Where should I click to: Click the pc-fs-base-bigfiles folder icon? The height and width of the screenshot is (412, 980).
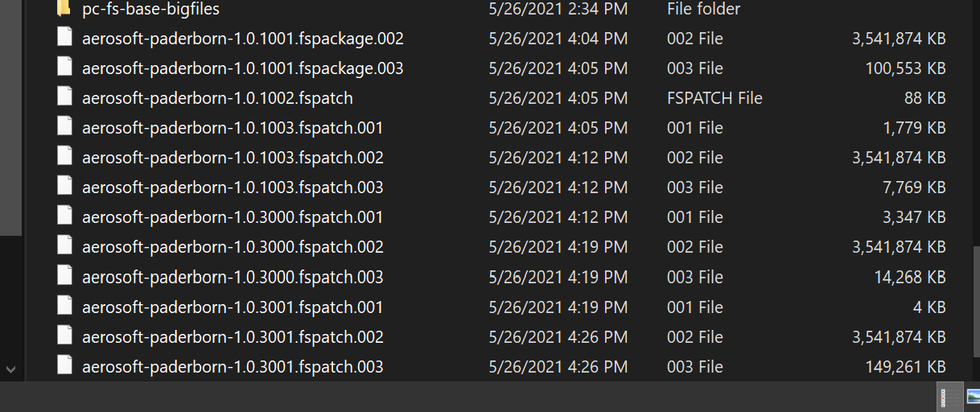[x=64, y=9]
